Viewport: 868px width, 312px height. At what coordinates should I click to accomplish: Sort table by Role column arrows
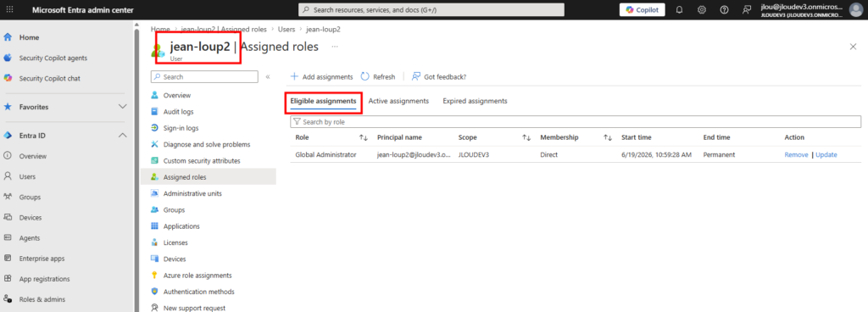click(x=364, y=137)
